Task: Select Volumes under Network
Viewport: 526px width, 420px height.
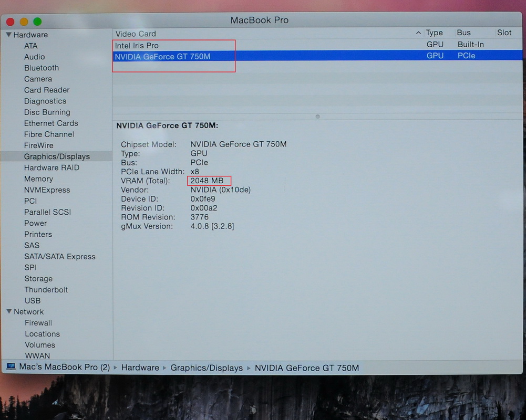Action: (x=40, y=345)
